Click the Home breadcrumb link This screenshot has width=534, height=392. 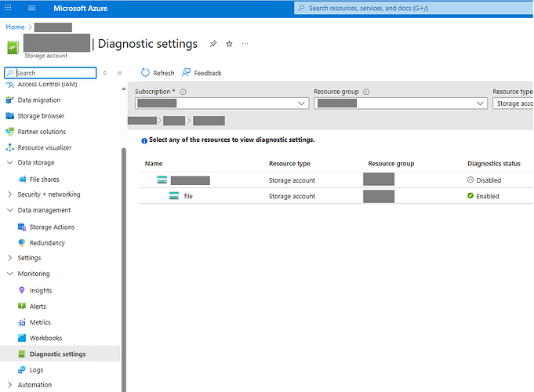coord(15,27)
